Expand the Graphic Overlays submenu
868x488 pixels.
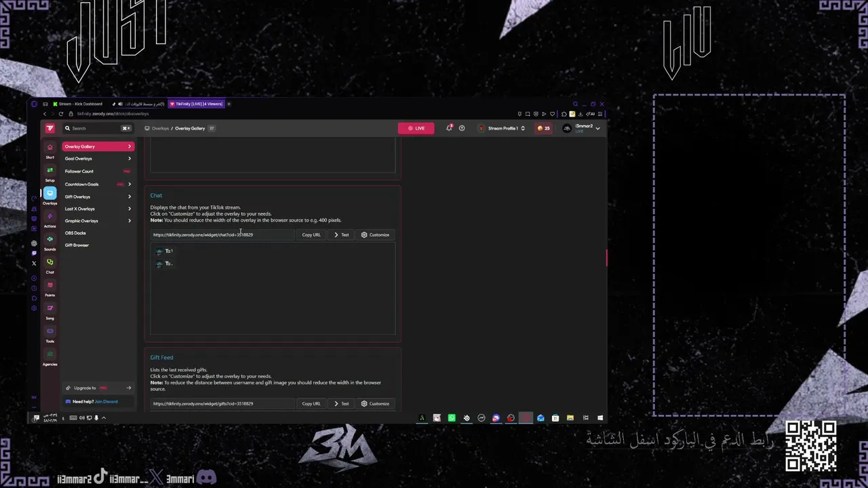[130, 221]
